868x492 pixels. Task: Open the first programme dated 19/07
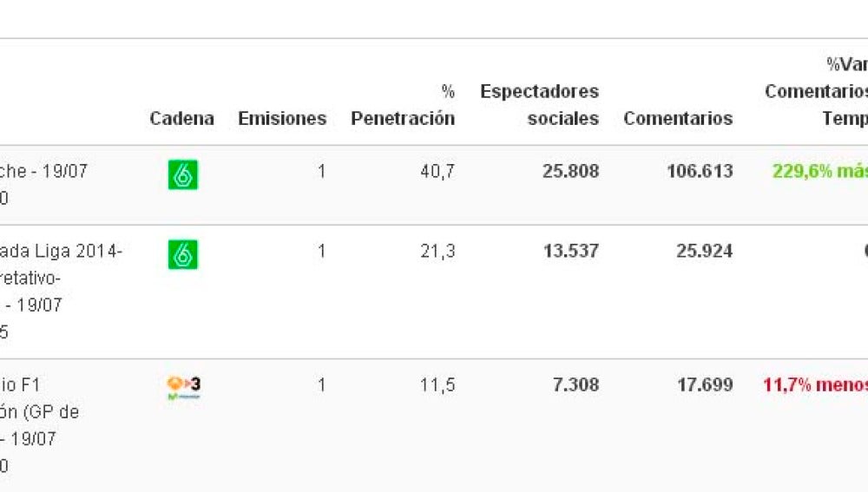(43, 184)
